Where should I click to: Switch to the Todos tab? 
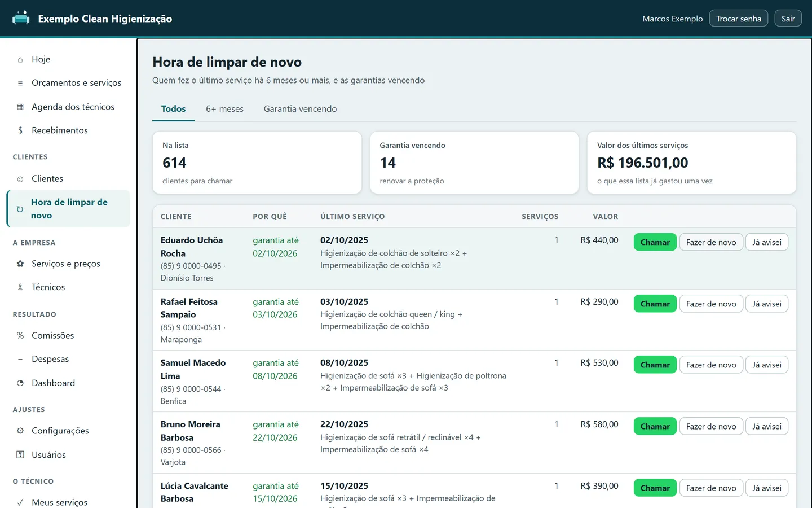[173, 109]
